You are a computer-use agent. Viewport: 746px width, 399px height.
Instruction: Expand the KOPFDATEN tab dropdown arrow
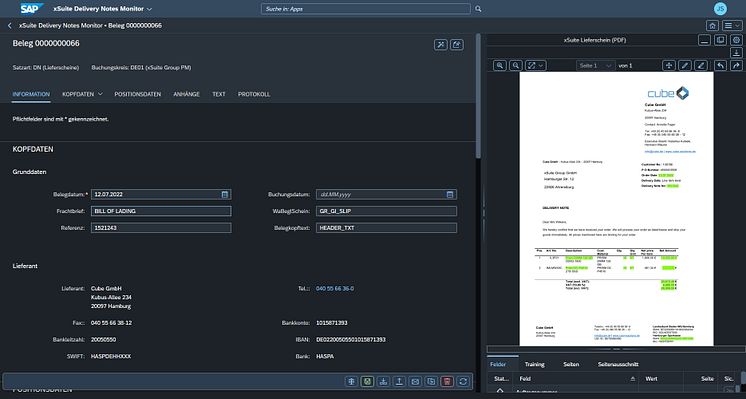coord(100,94)
